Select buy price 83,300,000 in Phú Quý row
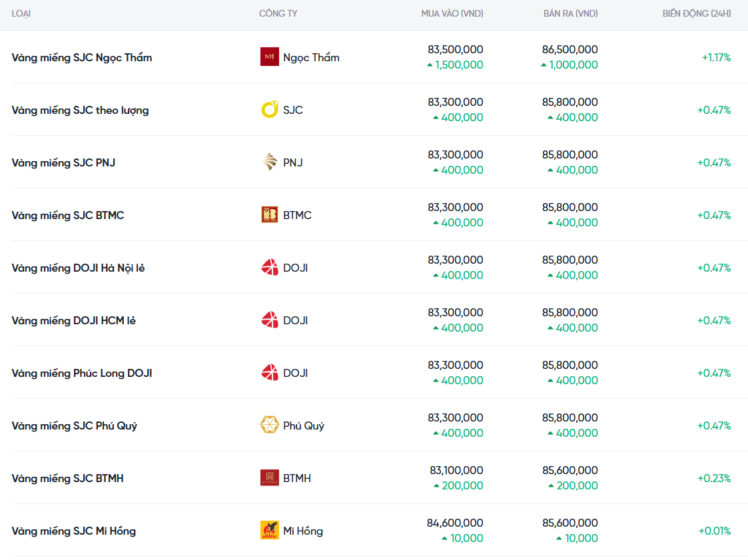The height and width of the screenshot is (560, 748). (455, 418)
